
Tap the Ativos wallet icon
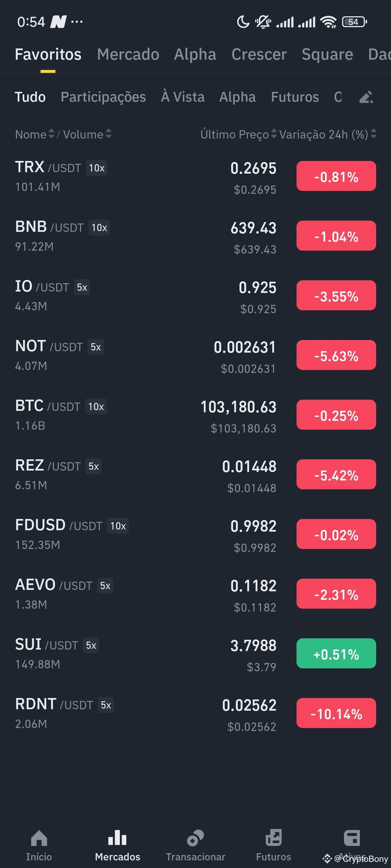click(x=352, y=838)
